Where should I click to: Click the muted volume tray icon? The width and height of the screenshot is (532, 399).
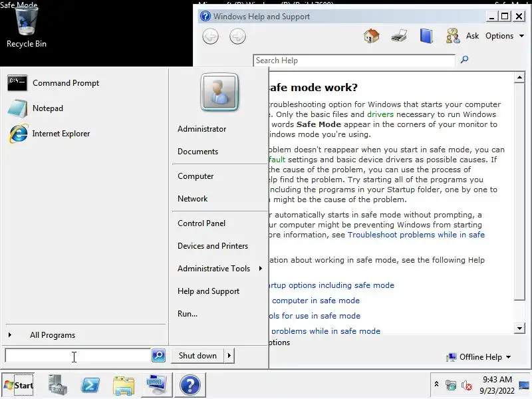[467, 386]
